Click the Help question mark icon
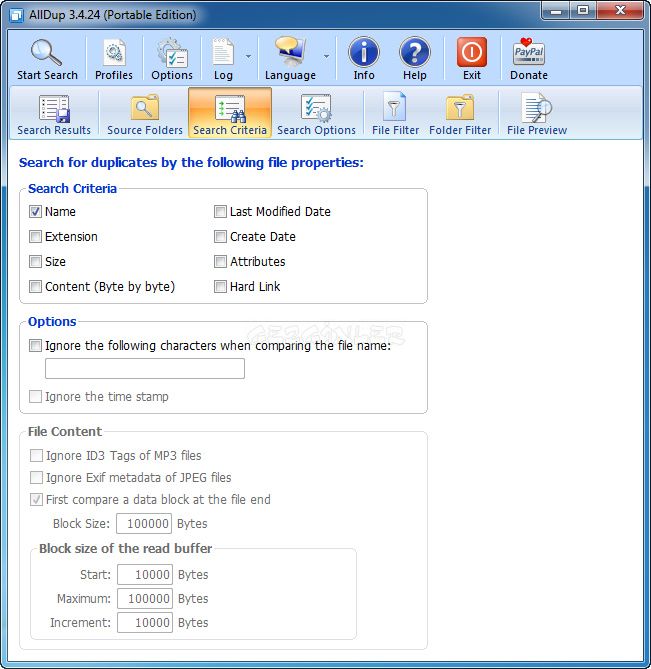651x669 pixels. click(414, 53)
